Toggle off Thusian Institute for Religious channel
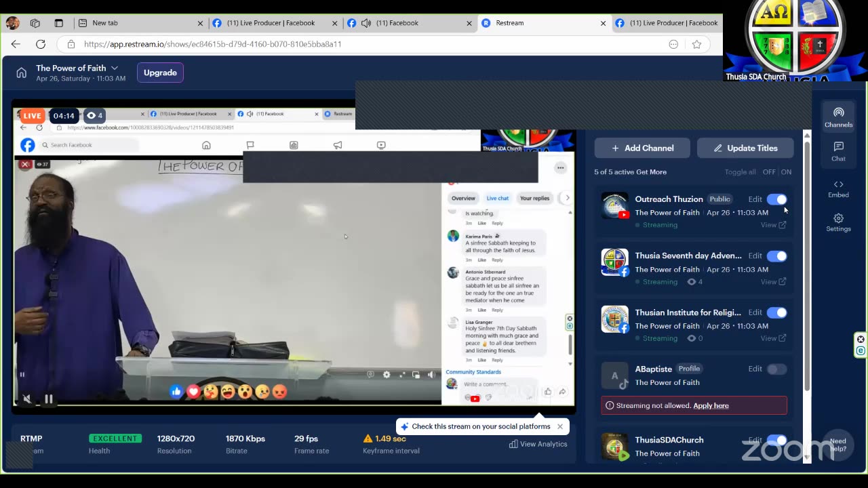Screen dimensions: 868x488 point(777,312)
